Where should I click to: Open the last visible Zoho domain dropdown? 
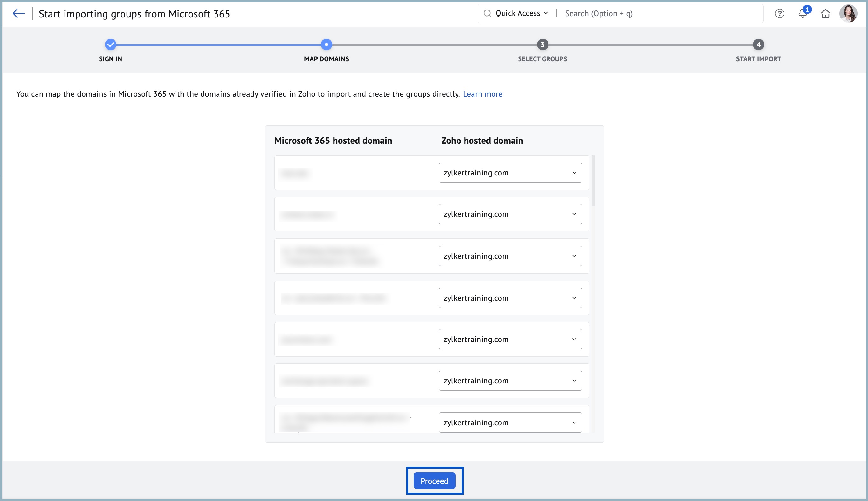[510, 422]
